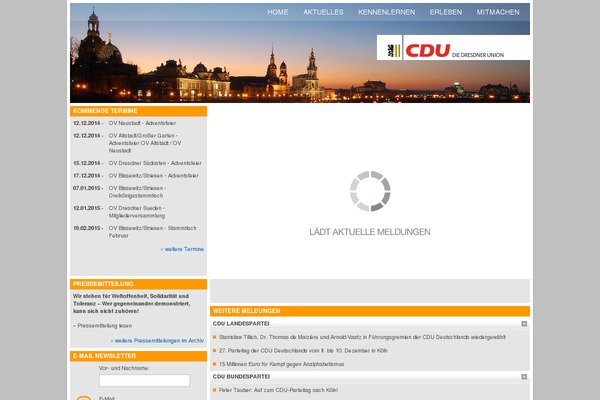
Task: Click the loading spinner for current news
Action: (370, 191)
